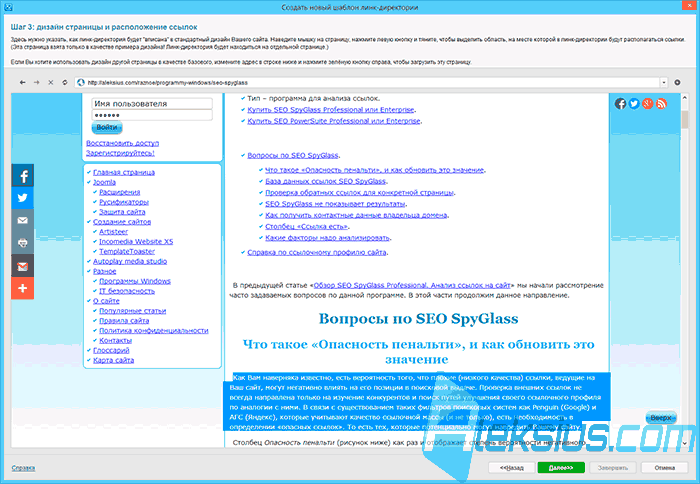The width and height of the screenshot is (700, 484).
Task: Open Глоссарий in the site menu
Action: [x=111, y=350]
